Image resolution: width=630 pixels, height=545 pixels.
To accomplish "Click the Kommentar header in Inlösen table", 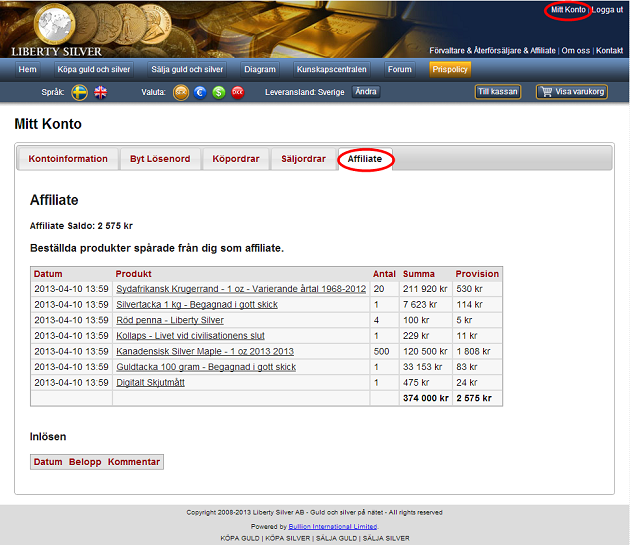I will (x=134, y=462).
